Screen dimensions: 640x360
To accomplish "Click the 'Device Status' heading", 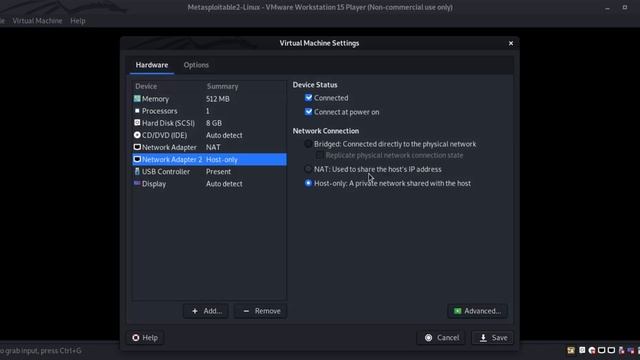I will [315, 85].
